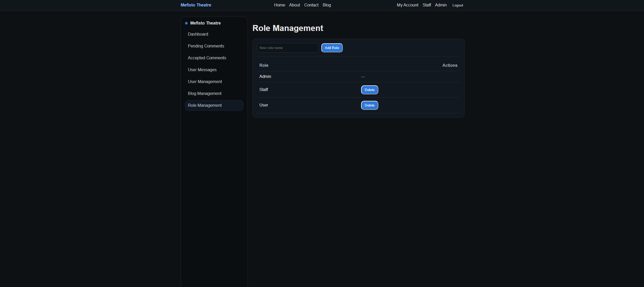This screenshot has width=644, height=287.
Task: Click Logout in the top right
Action: (x=457, y=5)
